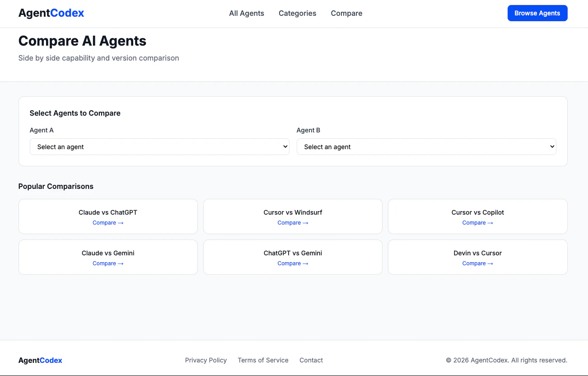Click the AgentCodex logo in footer
588x376 pixels.
[40, 360]
